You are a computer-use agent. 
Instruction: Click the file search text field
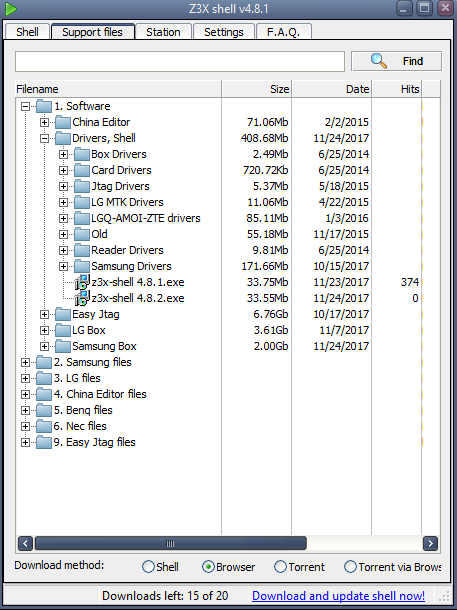(180, 61)
